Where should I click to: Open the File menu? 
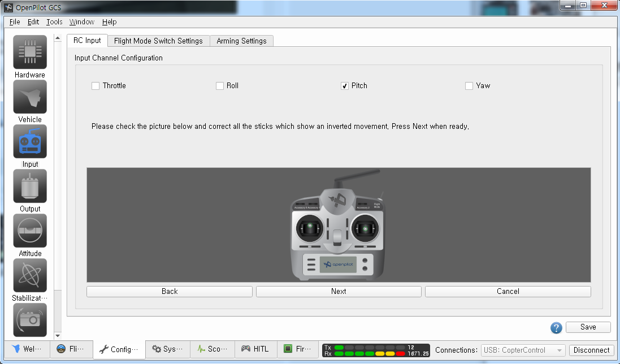15,21
